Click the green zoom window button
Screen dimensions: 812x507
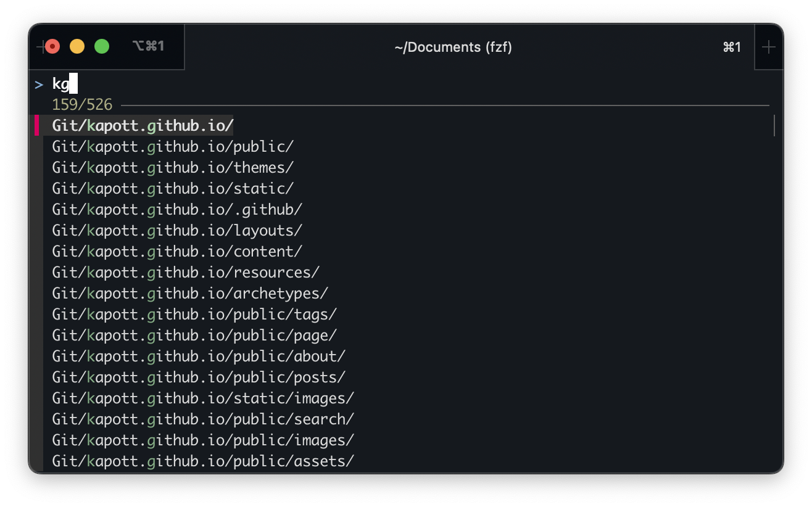pyautogui.click(x=102, y=46)
